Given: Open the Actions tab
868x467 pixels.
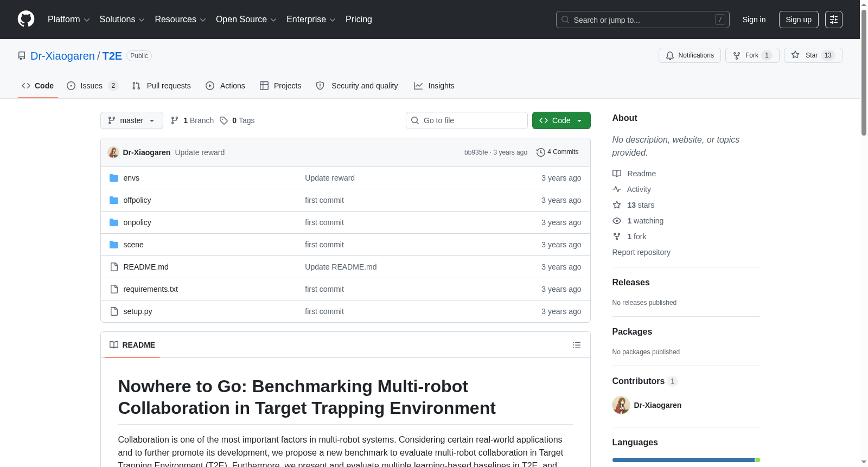Looking at the screenshot, I should (226, 86).
